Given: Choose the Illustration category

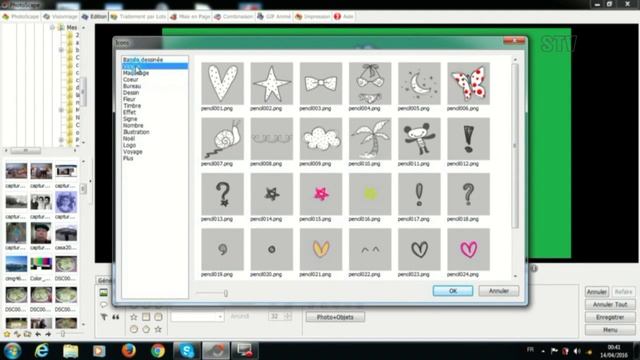Looking at the screenshot, I should (x=136, y=132).
